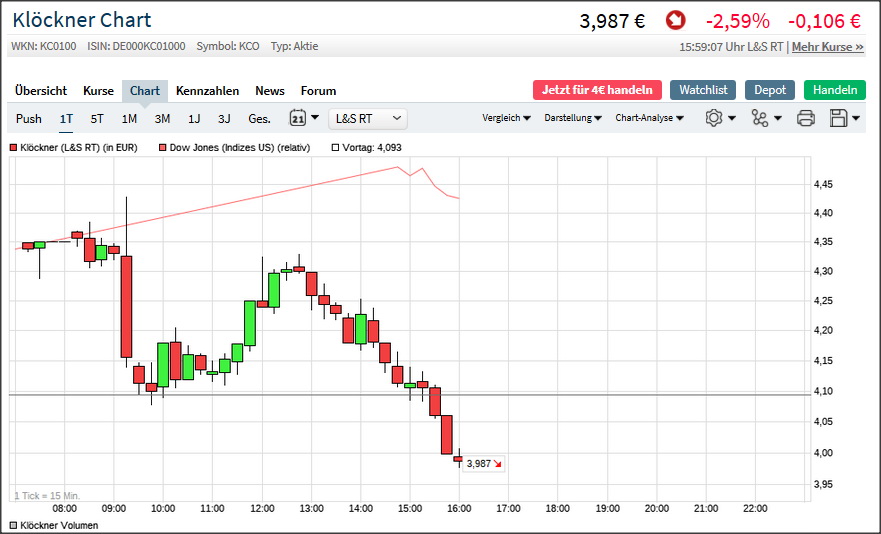Expand arrow next to settings gear
881x534 pixels.
point(732,118)
